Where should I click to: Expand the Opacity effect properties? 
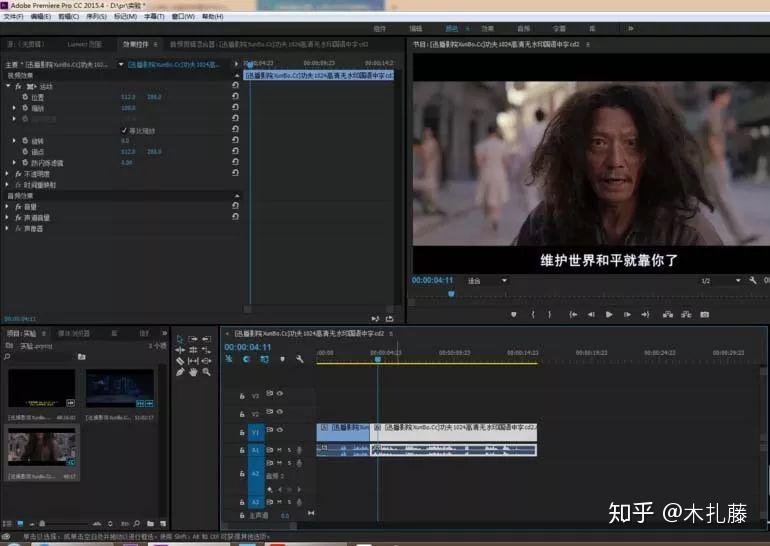7,174
